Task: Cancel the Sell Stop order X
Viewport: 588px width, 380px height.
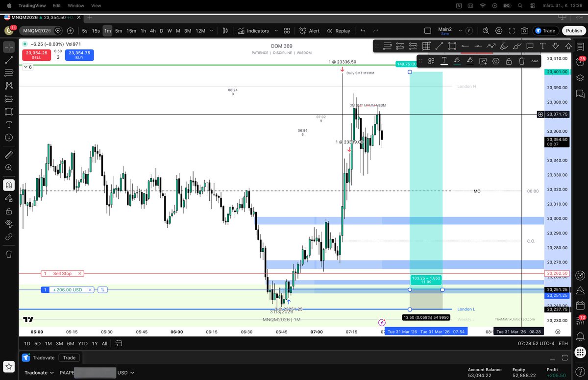Action: coord(80,274)
